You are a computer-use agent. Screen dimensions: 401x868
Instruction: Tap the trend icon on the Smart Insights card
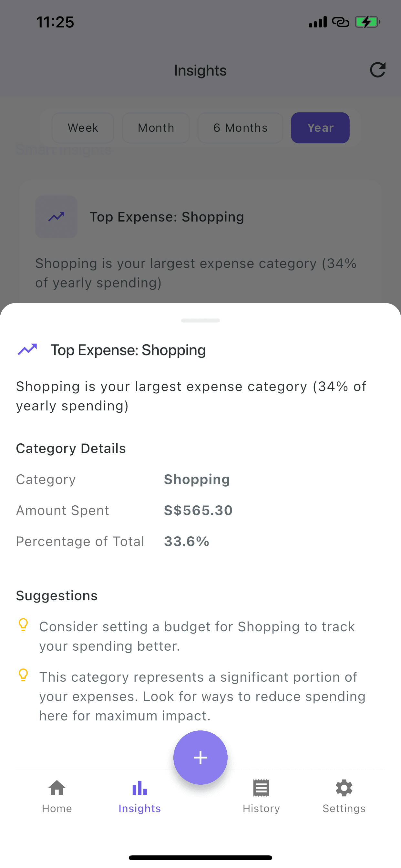56,217
